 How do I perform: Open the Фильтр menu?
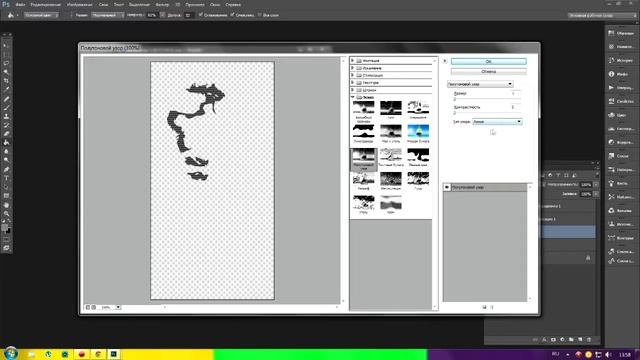pos(162,4)
